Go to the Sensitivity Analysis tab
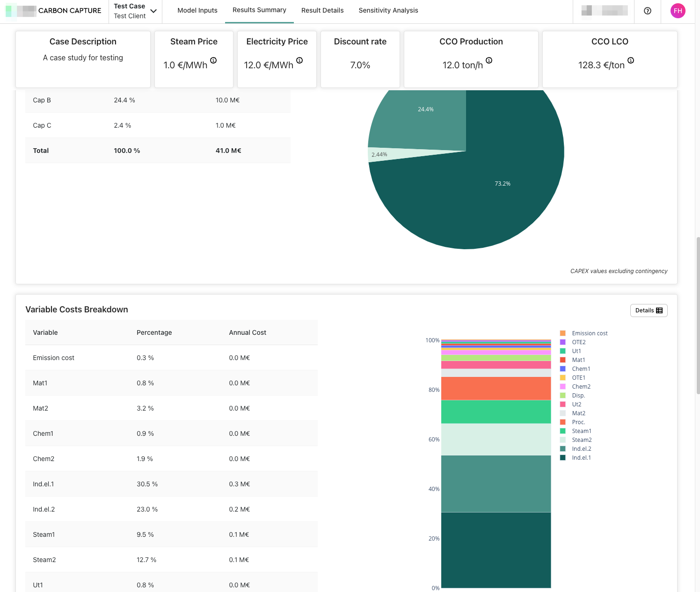This screenshot has height=592, width=700. pos(388,10)
